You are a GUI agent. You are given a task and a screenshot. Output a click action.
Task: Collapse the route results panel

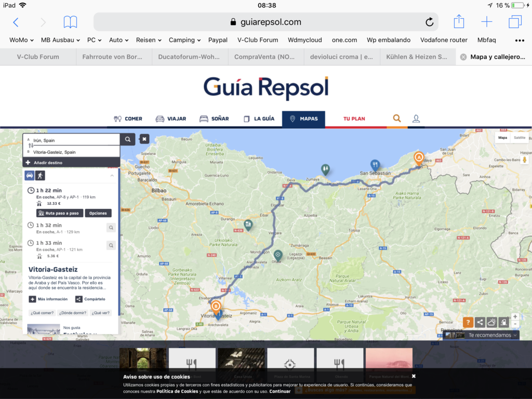click(x=112, y=176)
